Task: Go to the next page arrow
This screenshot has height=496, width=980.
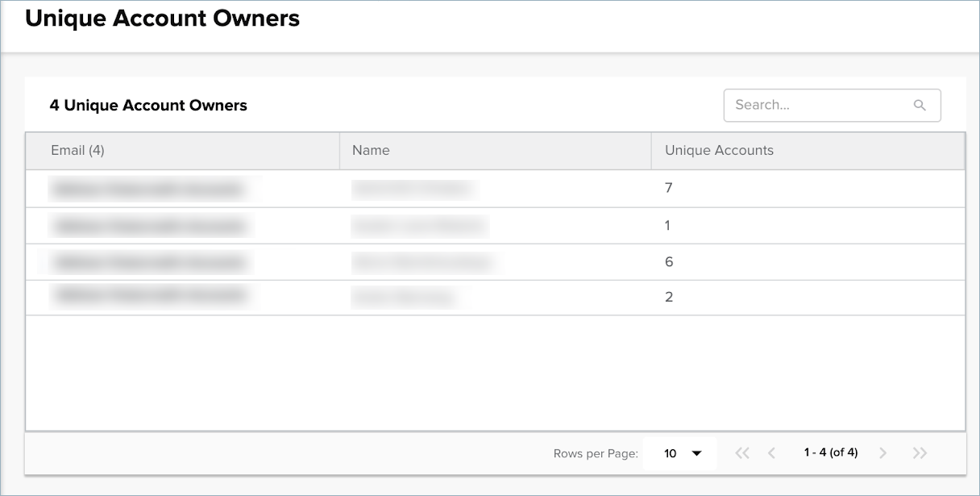Action: click(882, 453)
